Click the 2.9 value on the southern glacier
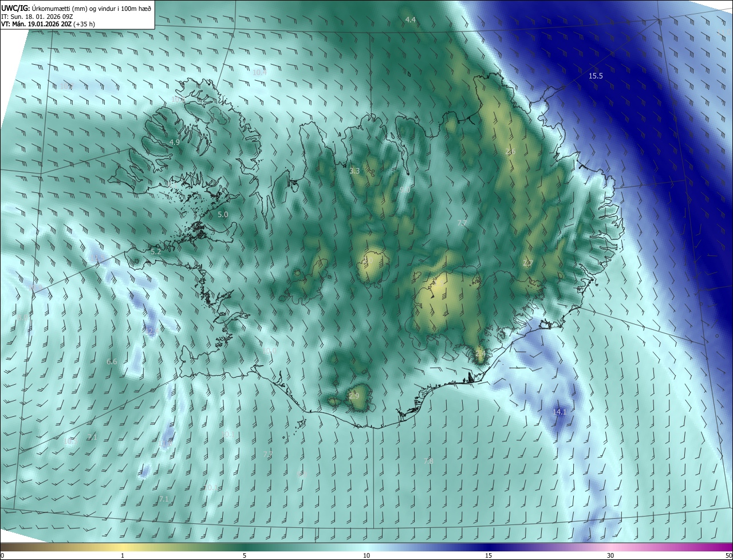Image resolution: width=733 pixels, height=560 pixels. 354,396
